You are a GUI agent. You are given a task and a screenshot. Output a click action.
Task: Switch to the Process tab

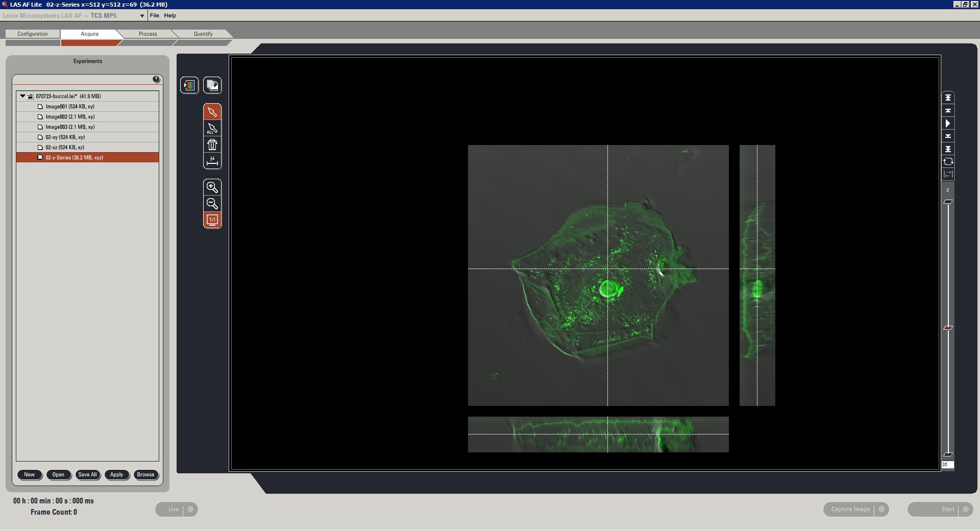click(x=148, y=34)
